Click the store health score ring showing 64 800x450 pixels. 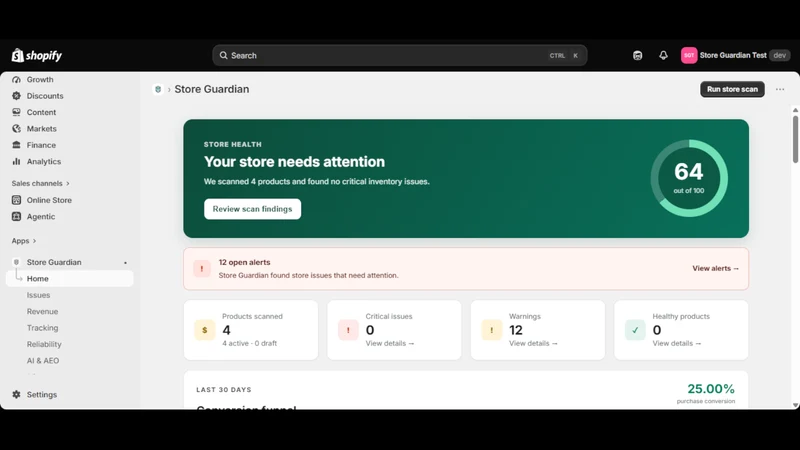(x=689, y=178)
